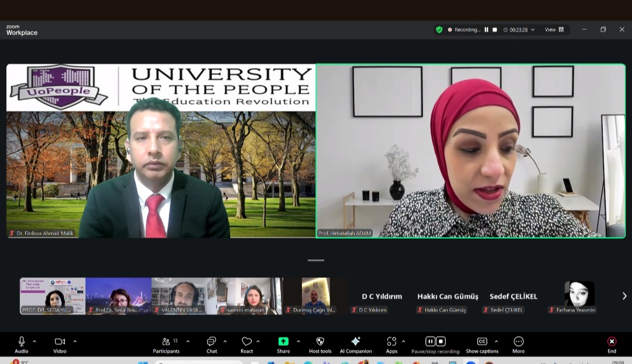Image resolution: width=632 pixels, height=364 pixels.
Task: Expand the meeting timer dropdown chevron
Action: [x=533, y=30]
